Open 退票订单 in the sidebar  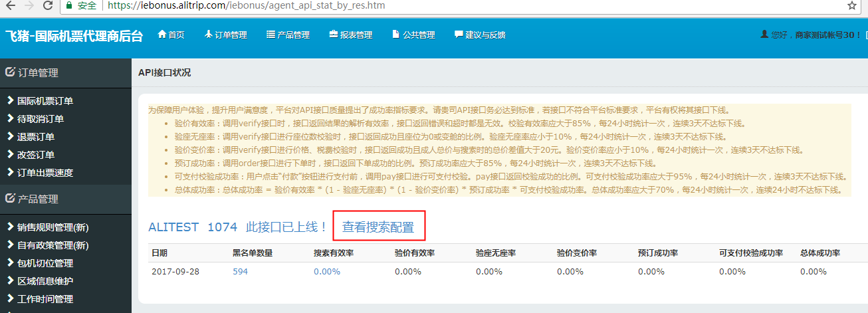coord(36,137)
